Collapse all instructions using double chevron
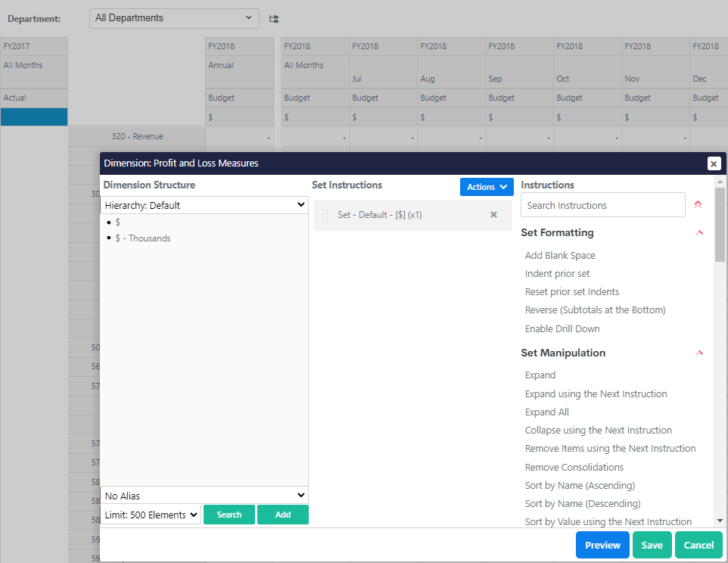728x563 pixels. tap(698, 204)
